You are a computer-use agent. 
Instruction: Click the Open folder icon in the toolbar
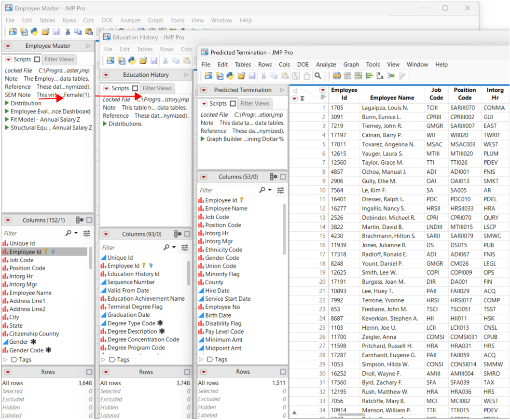241,76
